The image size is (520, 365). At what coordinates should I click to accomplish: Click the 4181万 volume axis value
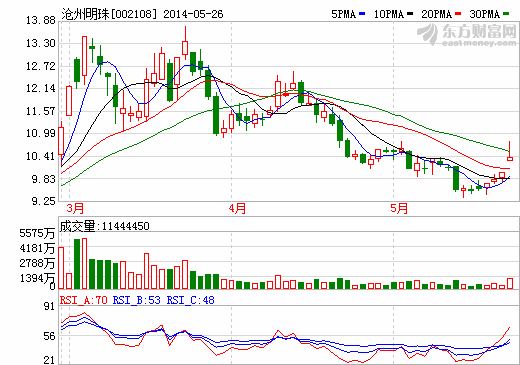(37, 248)
